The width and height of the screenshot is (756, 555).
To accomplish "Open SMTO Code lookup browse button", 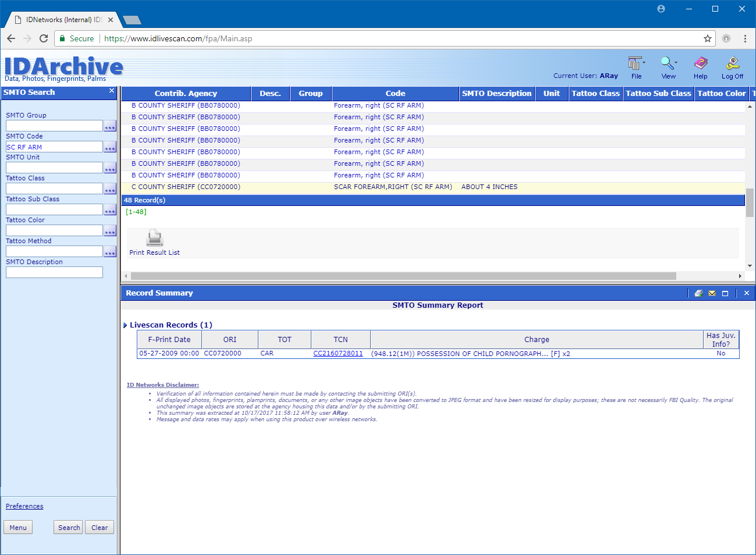I will [110, 147].
